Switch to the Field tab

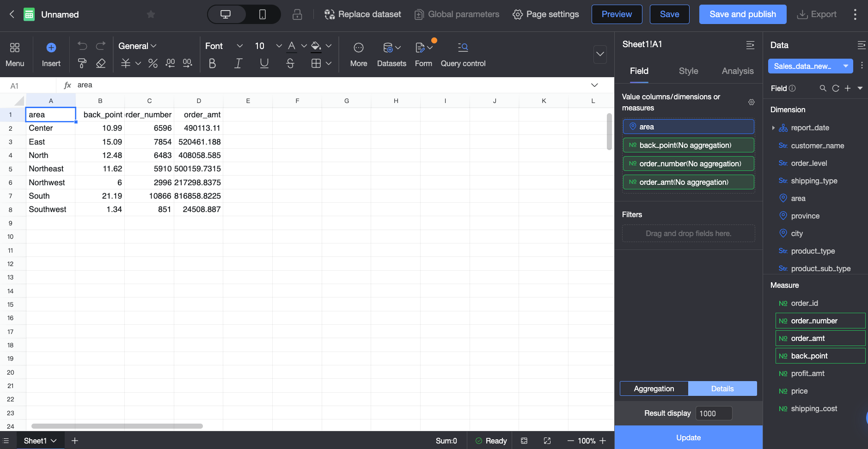(x=639, y=71)
